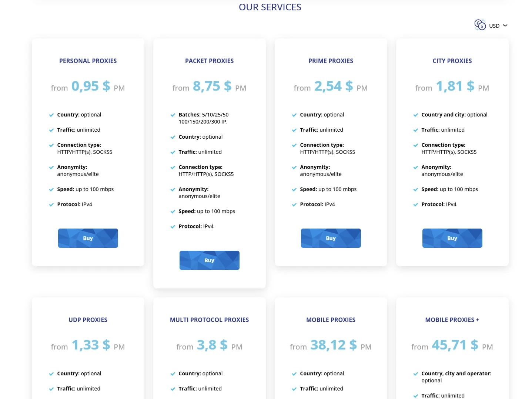Click the 8,75 $ price
The height and width of the screenshot is (399, 532).
click(x=212, y=86)
